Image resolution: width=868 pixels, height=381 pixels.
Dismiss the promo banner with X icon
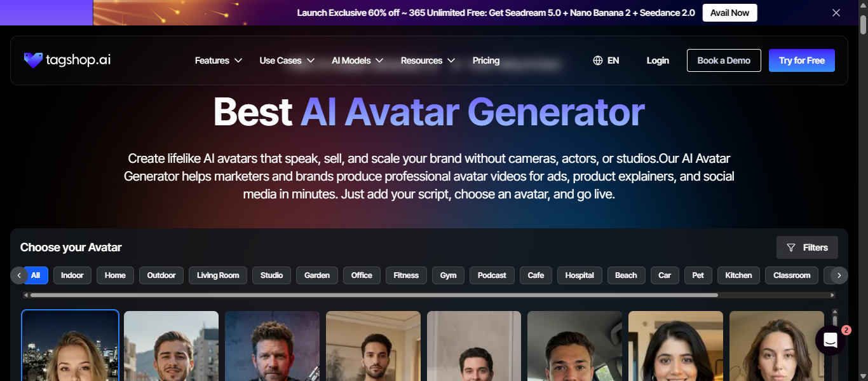point(836,13)
